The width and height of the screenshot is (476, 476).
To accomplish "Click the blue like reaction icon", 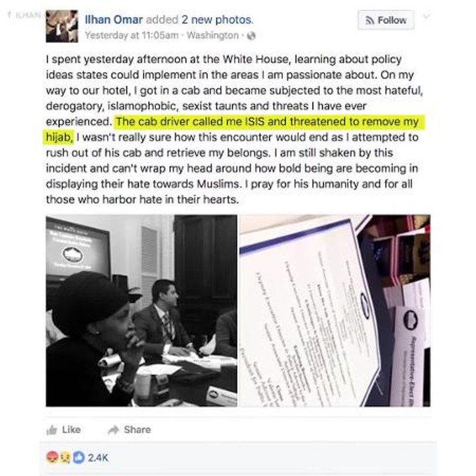I will [79, 457].
